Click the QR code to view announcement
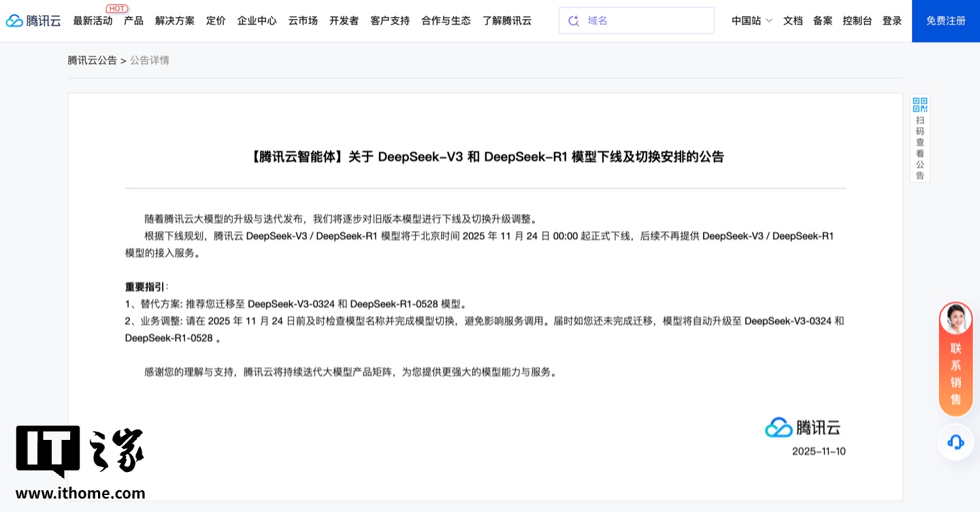Viewport: 980px width, 512px height. 920,104
